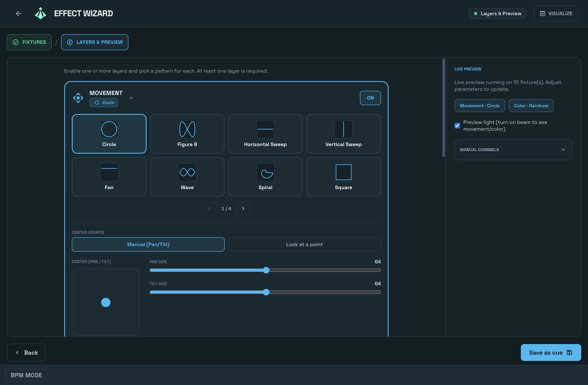Select the Figure 8 pattern
This screenshot has width=588, height=385.
[187, 134]
